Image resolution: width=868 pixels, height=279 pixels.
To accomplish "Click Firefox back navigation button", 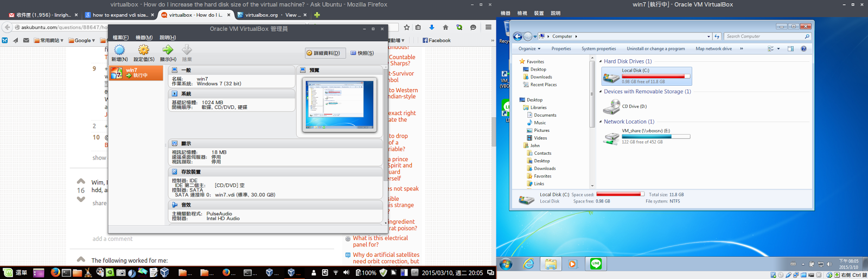I will click(7, 27).
